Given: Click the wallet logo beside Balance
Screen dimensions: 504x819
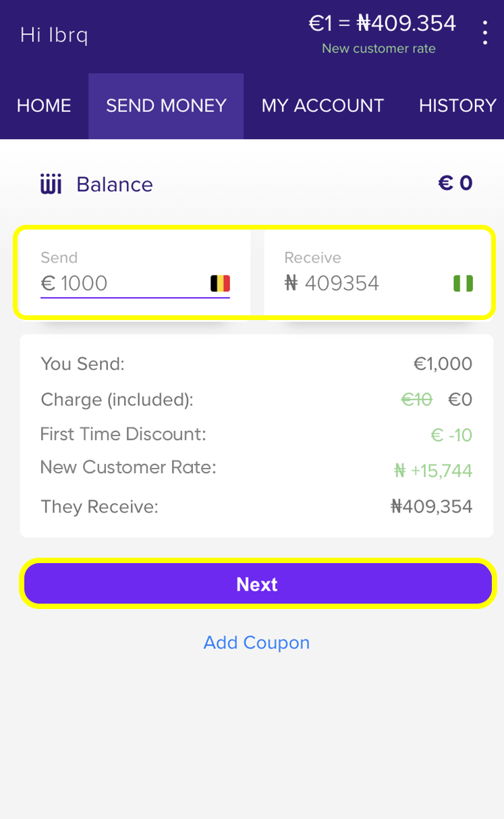Looking at the screenshot, I should [51, 184].
